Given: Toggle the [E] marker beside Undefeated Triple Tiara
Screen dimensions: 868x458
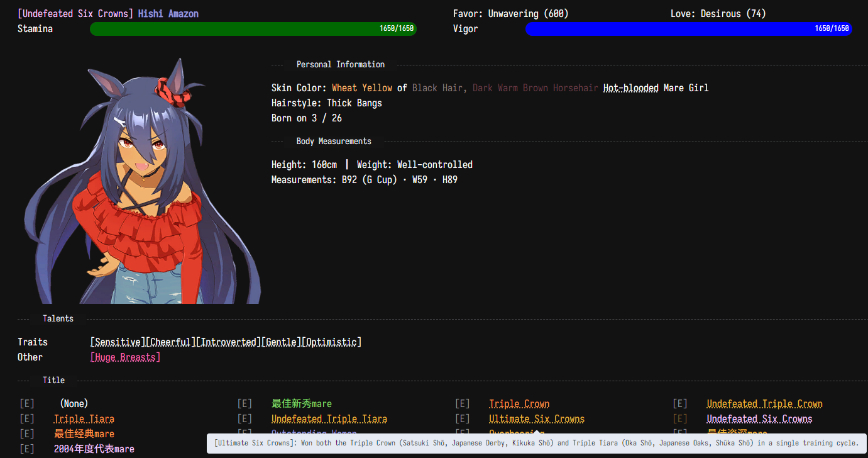Looking at the screenshot, I should click(244, 419).
